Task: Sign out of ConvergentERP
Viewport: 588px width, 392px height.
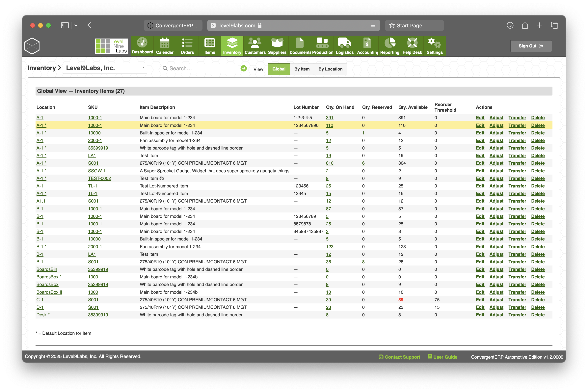Action: pyautogui.click(x=531, y=46)
